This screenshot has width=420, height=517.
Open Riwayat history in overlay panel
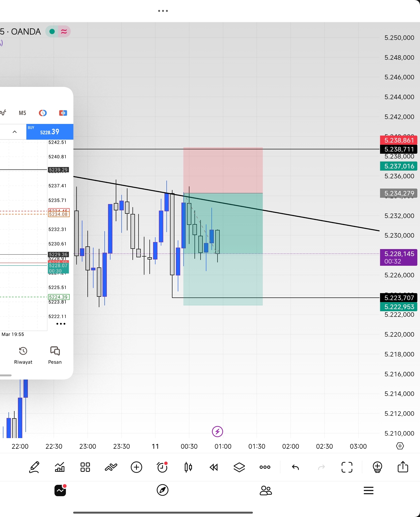[23, 355]
